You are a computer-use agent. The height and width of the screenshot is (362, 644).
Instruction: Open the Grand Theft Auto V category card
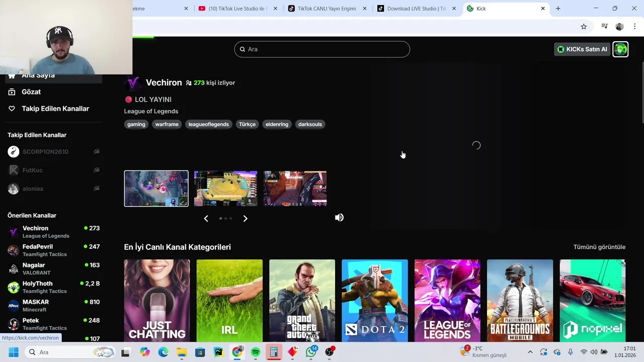point(302,301)
